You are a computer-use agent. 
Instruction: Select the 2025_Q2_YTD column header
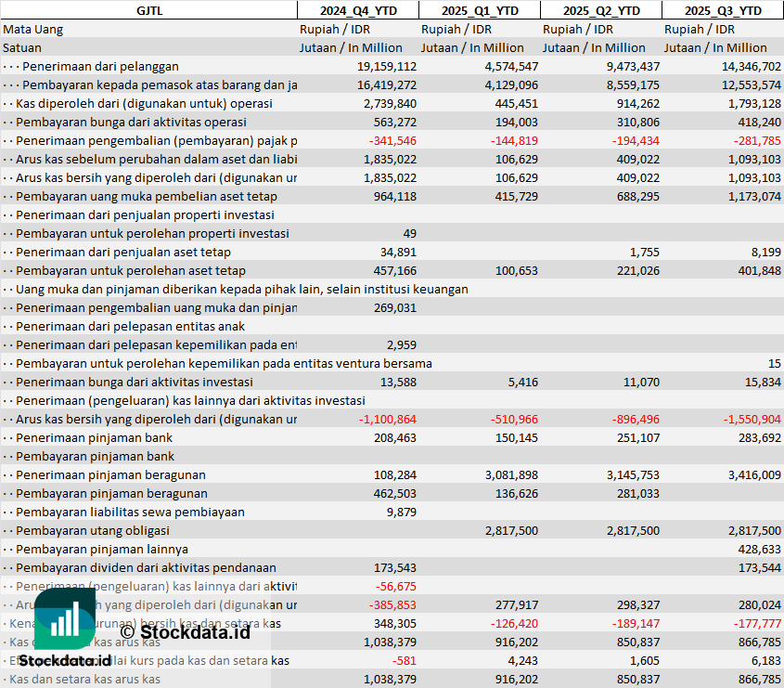tap(601, 10)
